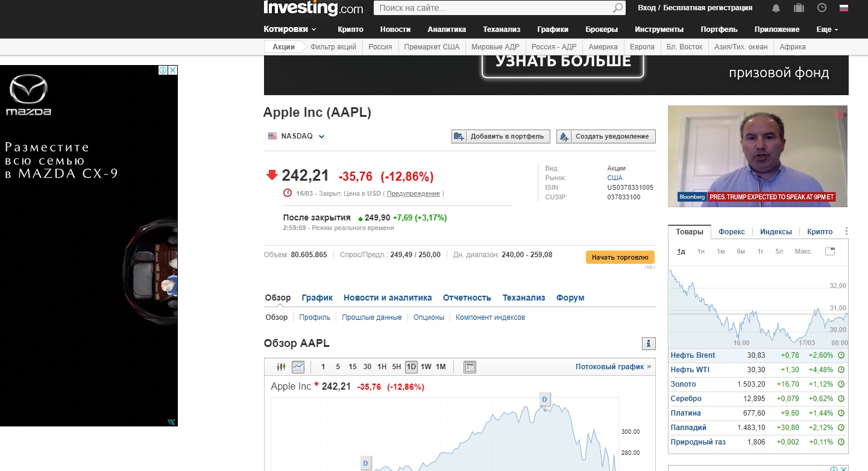
Task: Open the clock icon in top bar
Action: click(822, 8)
